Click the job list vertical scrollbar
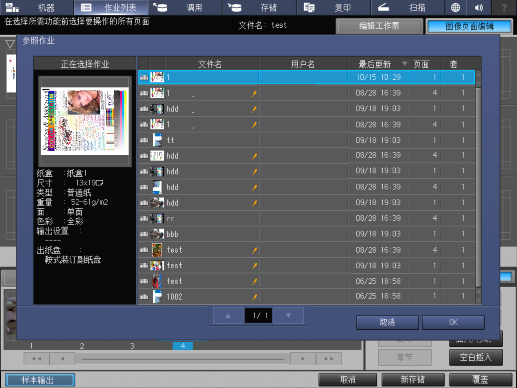The width and height of the screenshot is (517, 388). click(x=478, y=187)
